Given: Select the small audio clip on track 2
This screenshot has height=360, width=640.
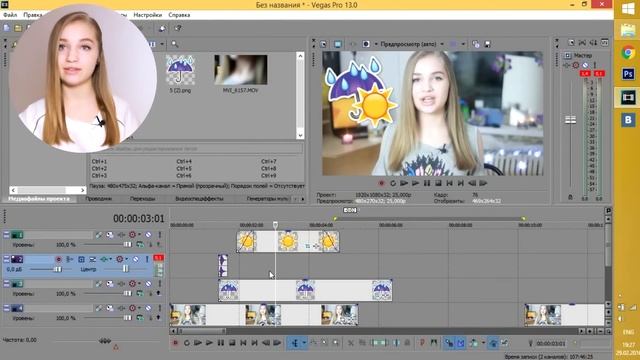Looking at the screenshot, I should click(223, 265).
